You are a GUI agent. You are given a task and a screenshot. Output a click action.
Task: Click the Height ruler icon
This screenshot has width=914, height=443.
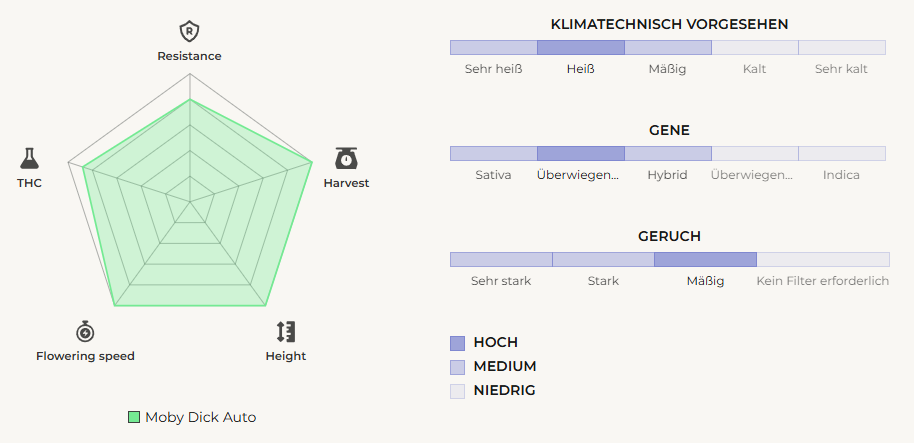point(286,331)
